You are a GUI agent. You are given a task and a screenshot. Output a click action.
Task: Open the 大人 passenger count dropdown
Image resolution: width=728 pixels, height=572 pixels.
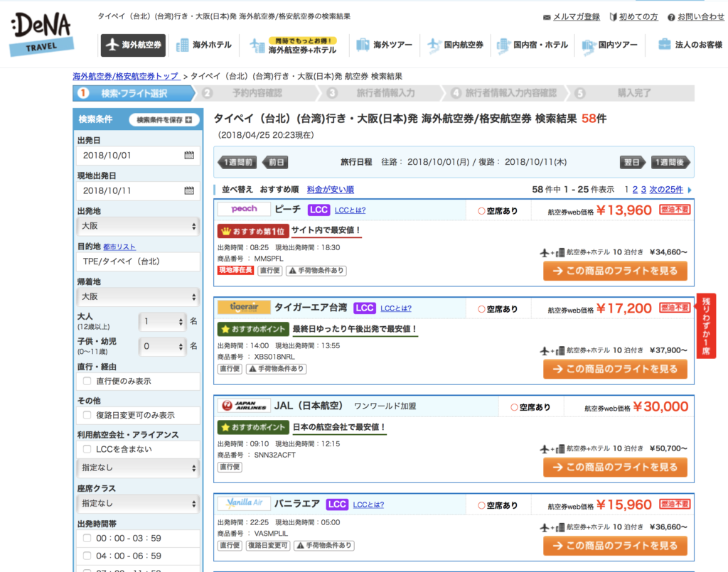coord(162,321)
